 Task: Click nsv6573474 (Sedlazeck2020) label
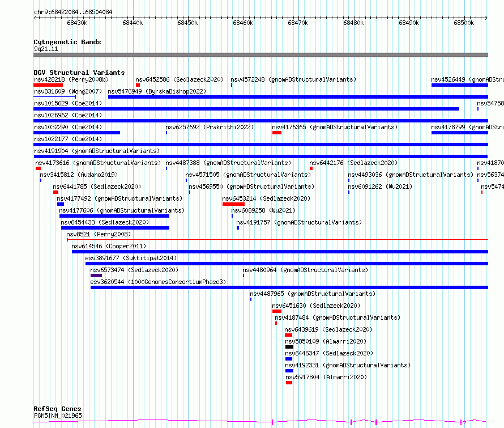[134, 270]
